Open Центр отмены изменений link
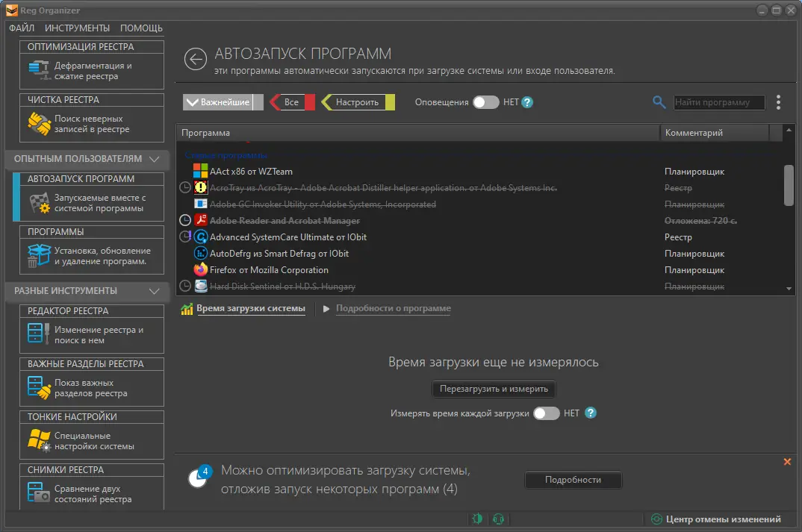Image resolution: width=802 pixels, height=532 pixels. click(724, 519)
